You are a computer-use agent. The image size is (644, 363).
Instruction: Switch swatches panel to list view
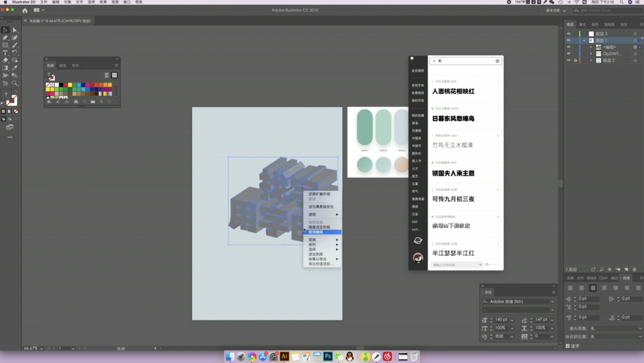107,75
